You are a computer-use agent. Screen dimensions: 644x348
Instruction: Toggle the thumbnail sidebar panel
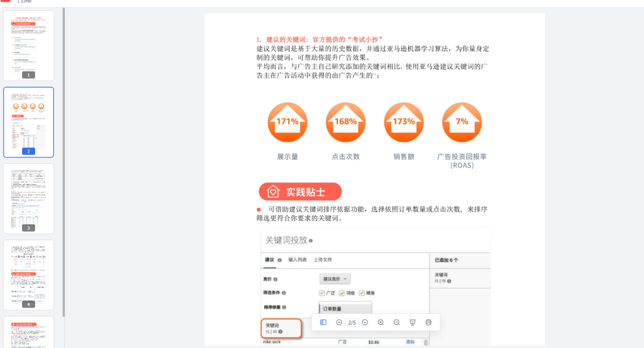(x=323, y=322)
